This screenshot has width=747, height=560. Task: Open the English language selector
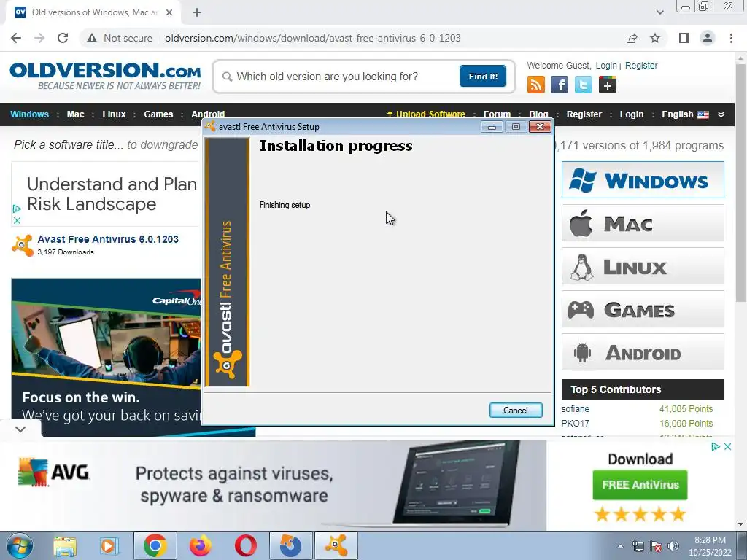click(684, 114)
